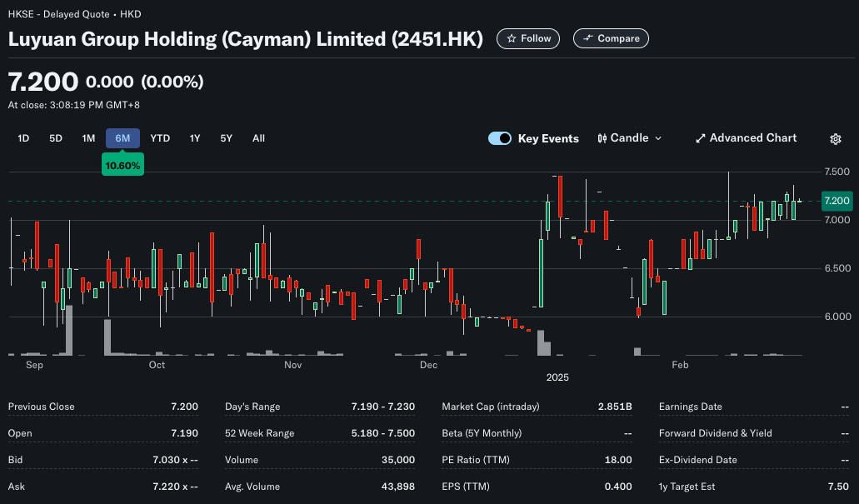Open chart settings gear icon
859x504 pixels.
coord(836,139)
